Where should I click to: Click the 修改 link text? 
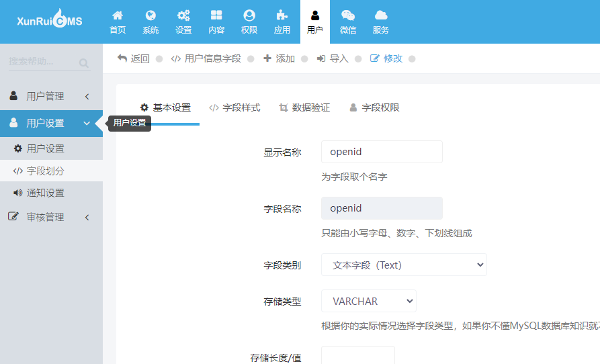click(393, 58)
